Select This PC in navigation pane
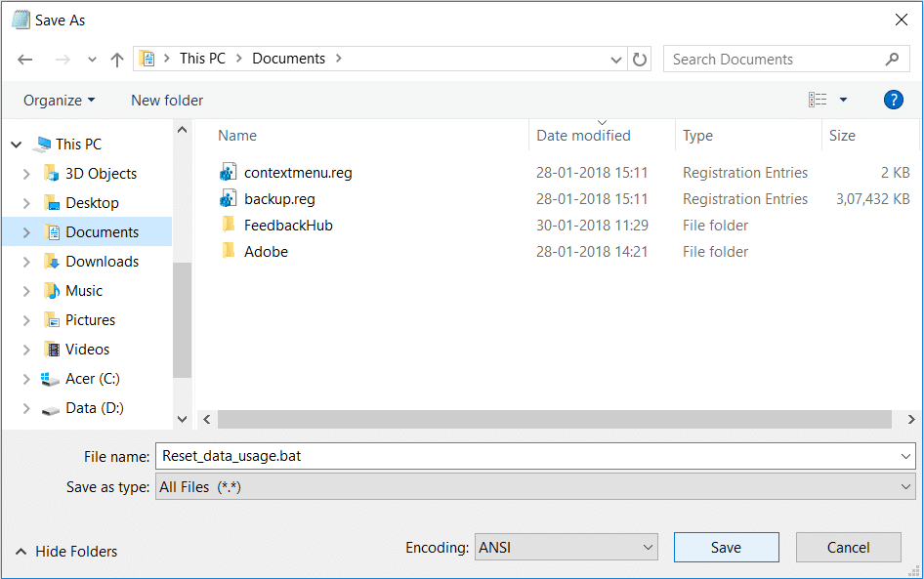 [x=78, y=145]
